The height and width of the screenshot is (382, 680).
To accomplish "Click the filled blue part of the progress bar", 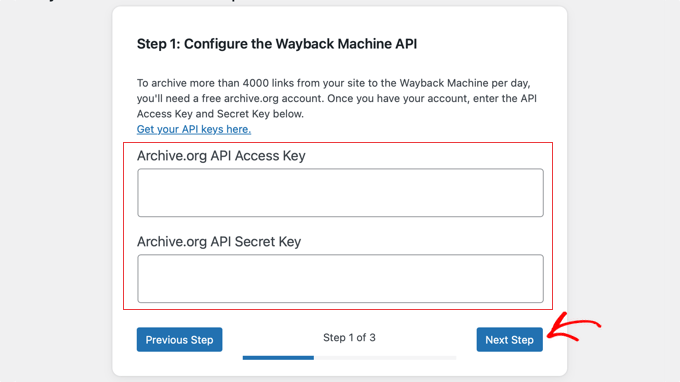I will coord(278,358).
